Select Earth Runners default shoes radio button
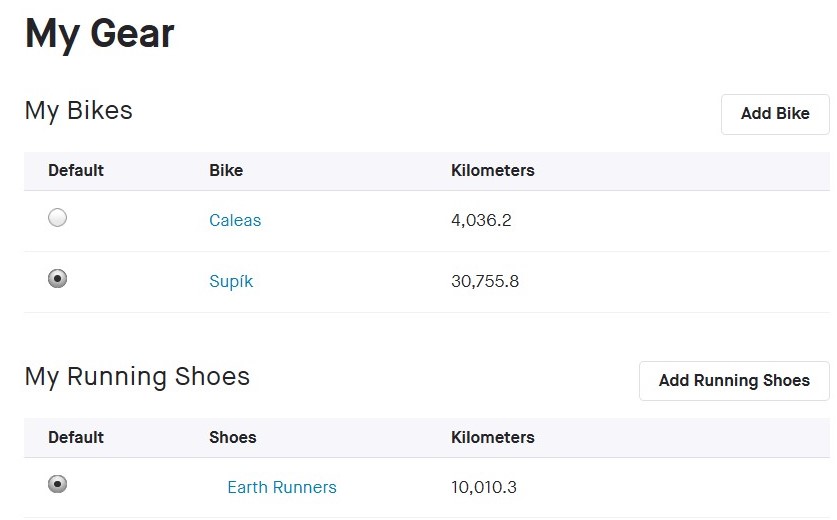 tap(58, 484)
